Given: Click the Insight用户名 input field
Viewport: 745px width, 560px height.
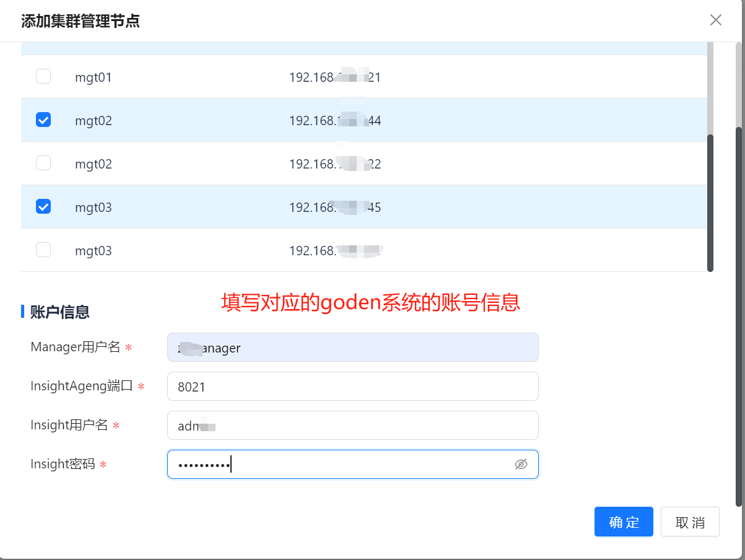Looking at the screenshot, I should click(352, 426).
